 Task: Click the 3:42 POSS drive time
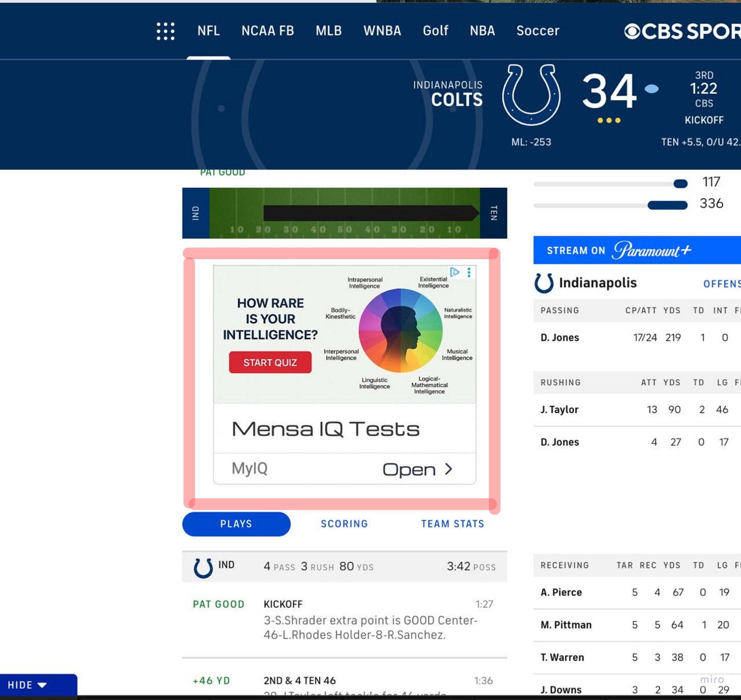click(x=471, y=567)
